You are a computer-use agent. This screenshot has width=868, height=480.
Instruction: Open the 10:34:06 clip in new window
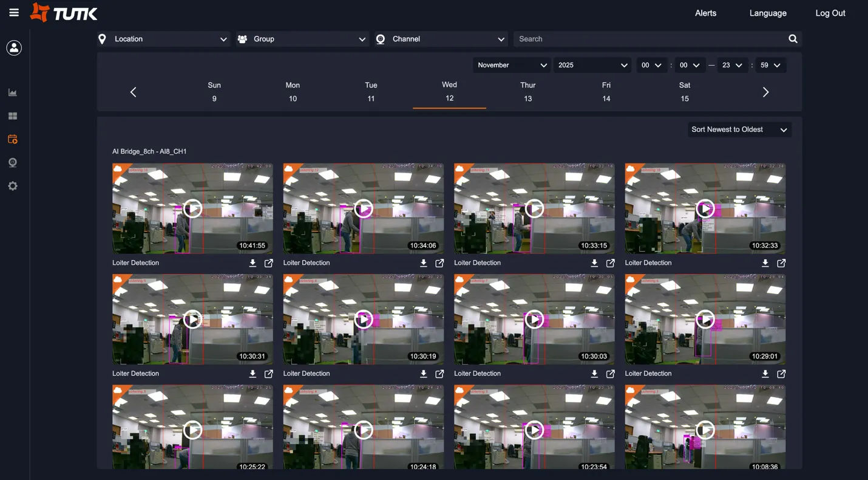click(439, 262)
